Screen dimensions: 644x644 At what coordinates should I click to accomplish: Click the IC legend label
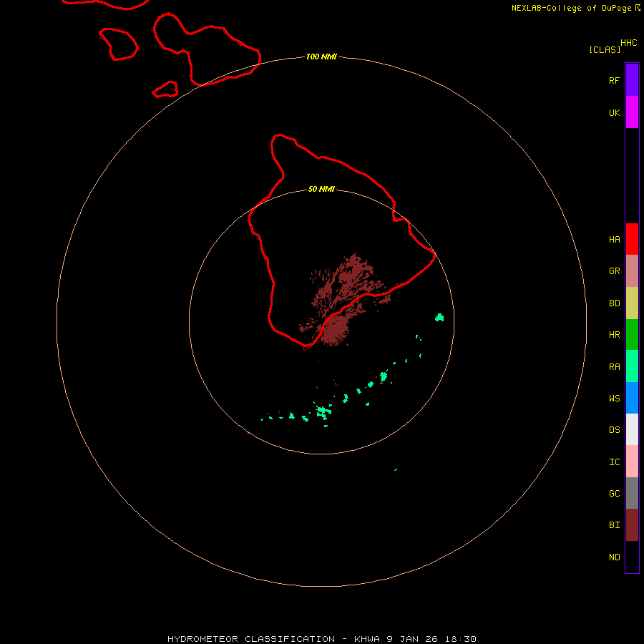[614, 462]
